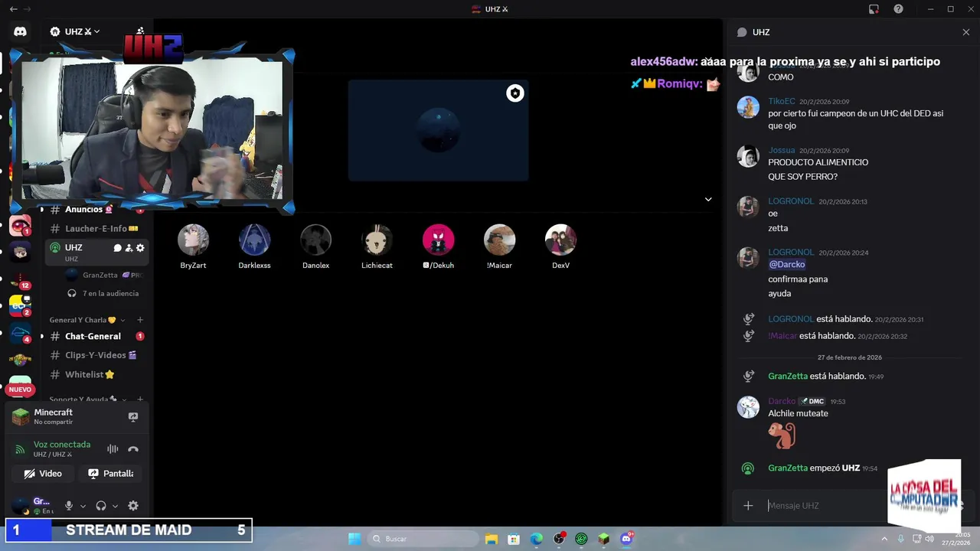Toggle headphones deafen in user panel
The width and height of the screenshot is (980, 551).
click(101, 506)
